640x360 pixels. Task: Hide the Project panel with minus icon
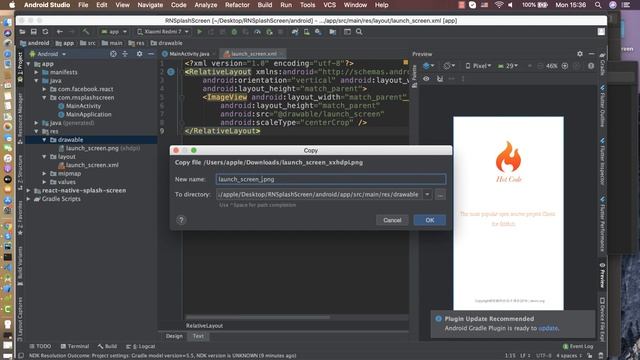tap(151, 54)
